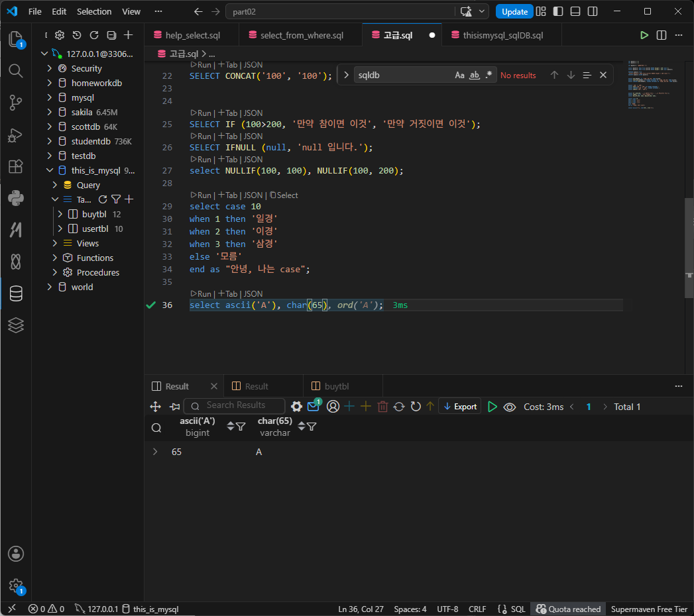This screenshot has width=694, height=616.
Task: Collapse the this_is_mysql database
Action: (x=50, y=171)
